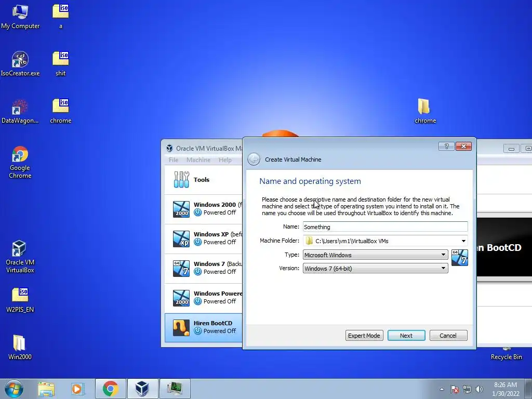Open the Type dropdown showing Microsoft Windows
The height and width of the screenshot is (399, 532).
click(x=375, y=255)
